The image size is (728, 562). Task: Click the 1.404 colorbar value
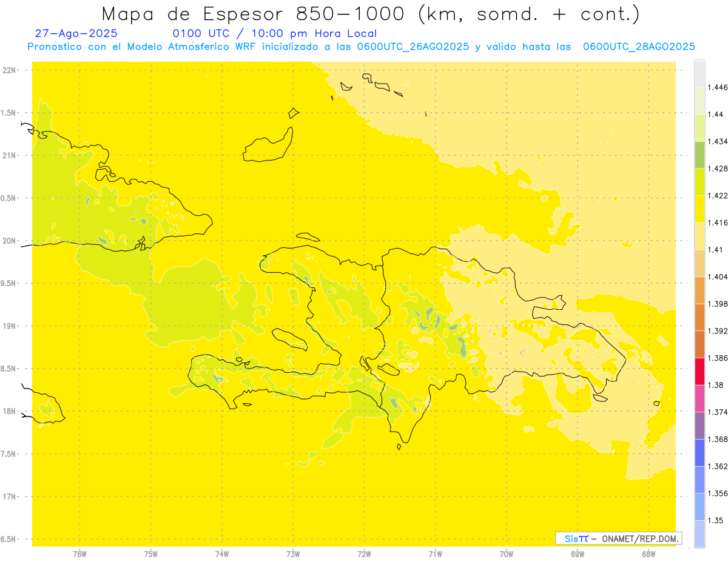[718, 277]
